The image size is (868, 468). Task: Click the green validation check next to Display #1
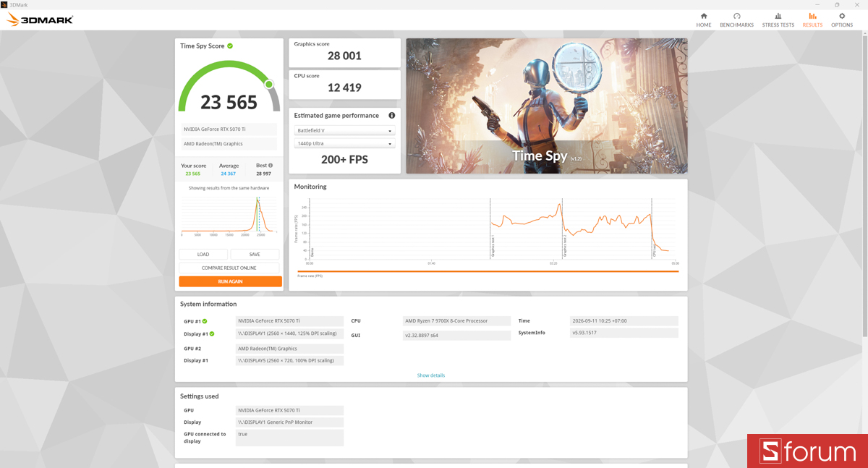pos(212,334)
